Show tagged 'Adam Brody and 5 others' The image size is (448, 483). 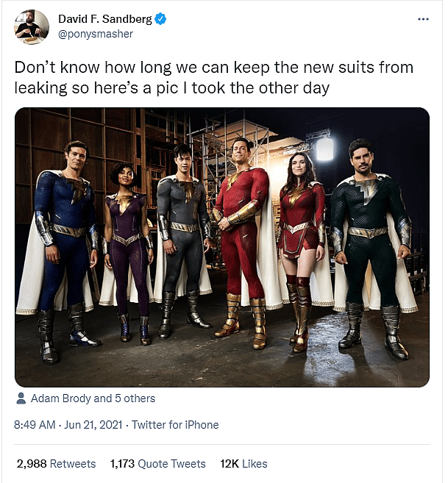tap(93, 398)
